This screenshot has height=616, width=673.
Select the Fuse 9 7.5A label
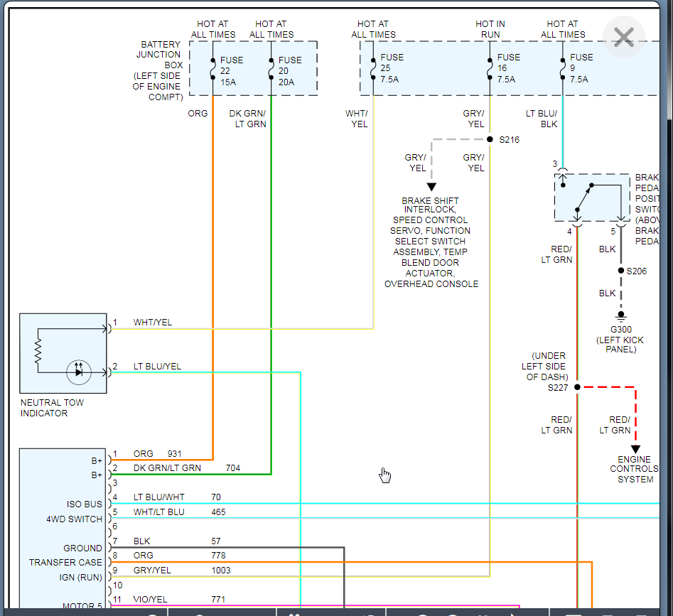tap(581, 68)
